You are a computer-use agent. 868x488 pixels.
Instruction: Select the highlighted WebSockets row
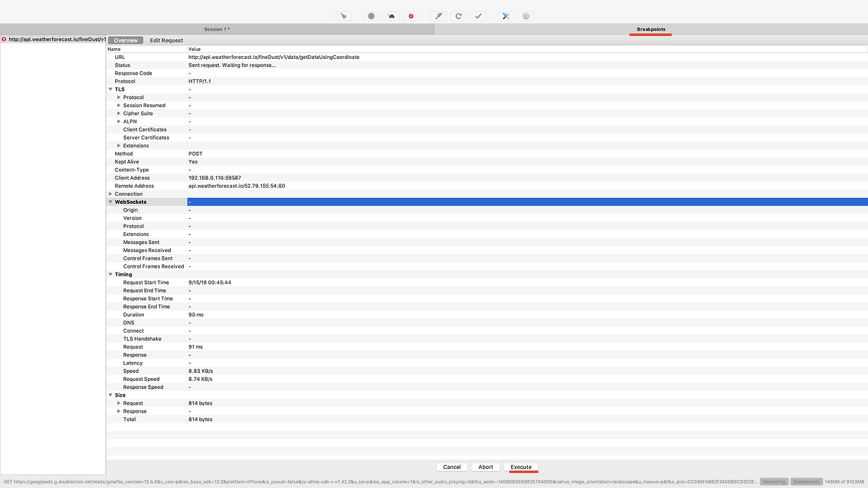[271, 201]
